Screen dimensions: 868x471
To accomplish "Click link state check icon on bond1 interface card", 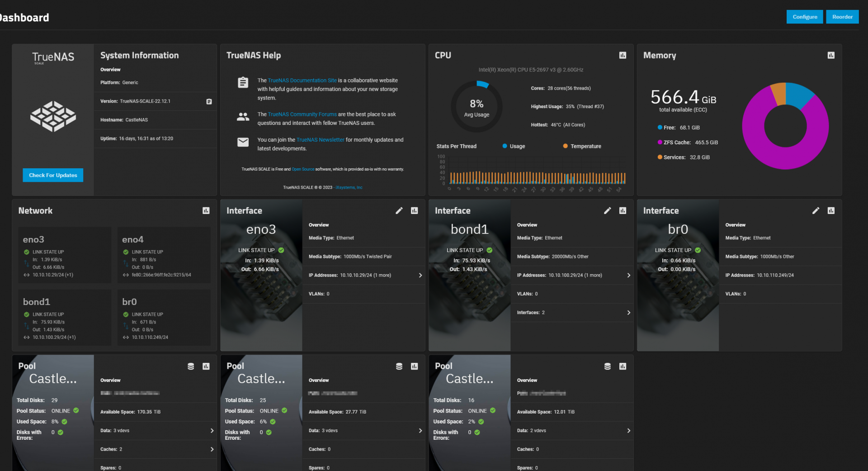I will tap(490, 250).
